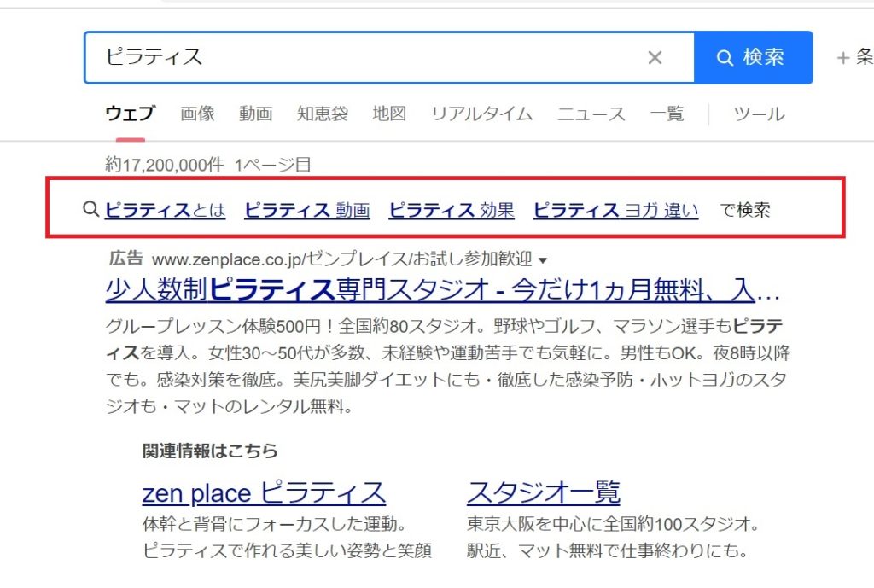
Task: Open the 少人数制ピラティス専門スタジオ ad headline
Action: (443, 291)
